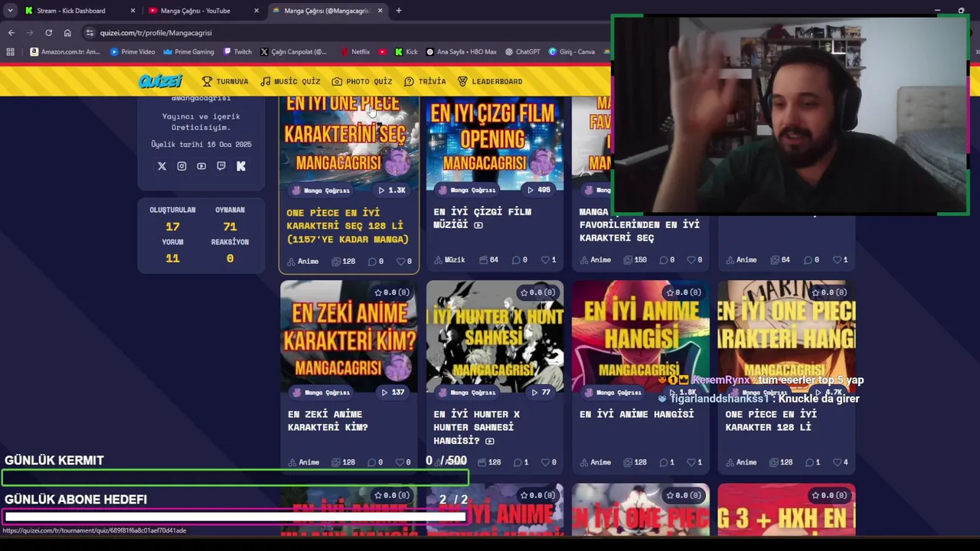Reload the current page
The height and width of the screenshot is (551, 980).
(48, 33)
